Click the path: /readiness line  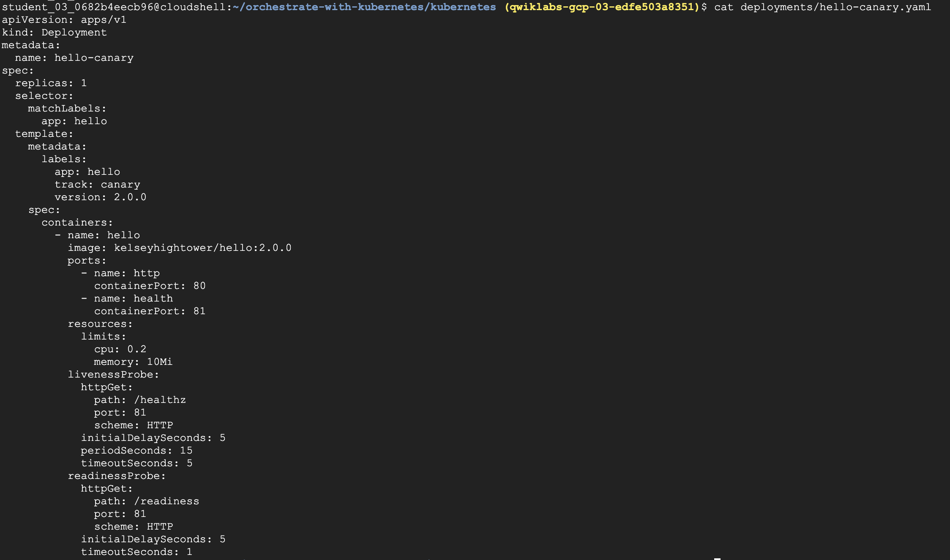[146, 501]
